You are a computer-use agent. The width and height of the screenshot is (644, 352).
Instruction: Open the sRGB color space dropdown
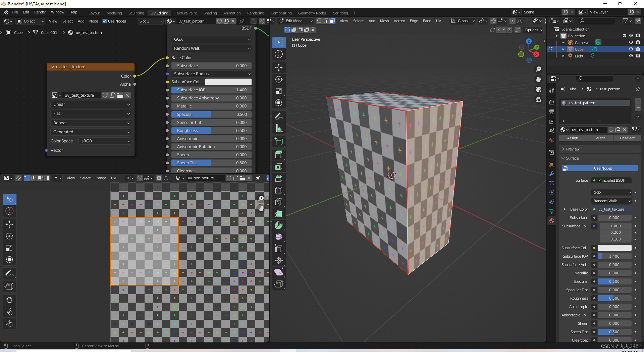(105, 141)
